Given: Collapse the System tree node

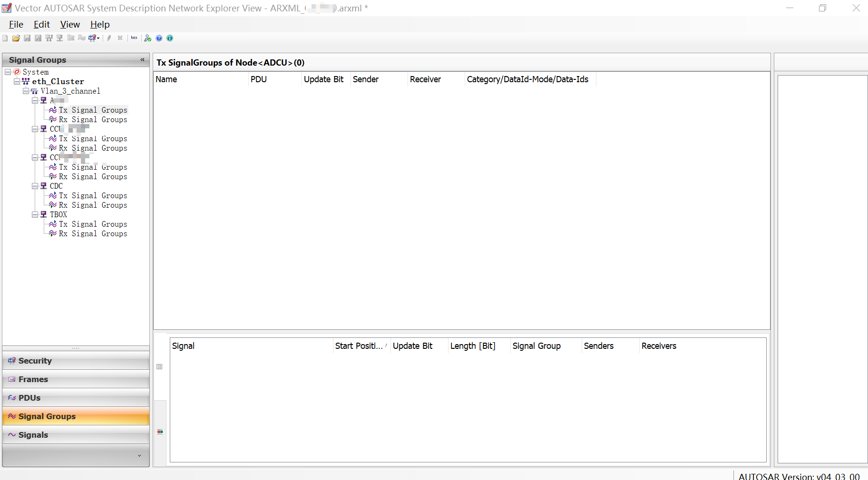Looking at the screenshot, I should pyautogui.click(x=8, y=72).
